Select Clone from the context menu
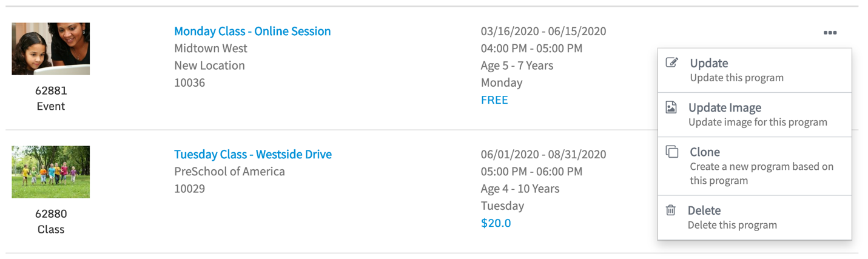Screen dimensions: 868x259 tap(704, 152)
